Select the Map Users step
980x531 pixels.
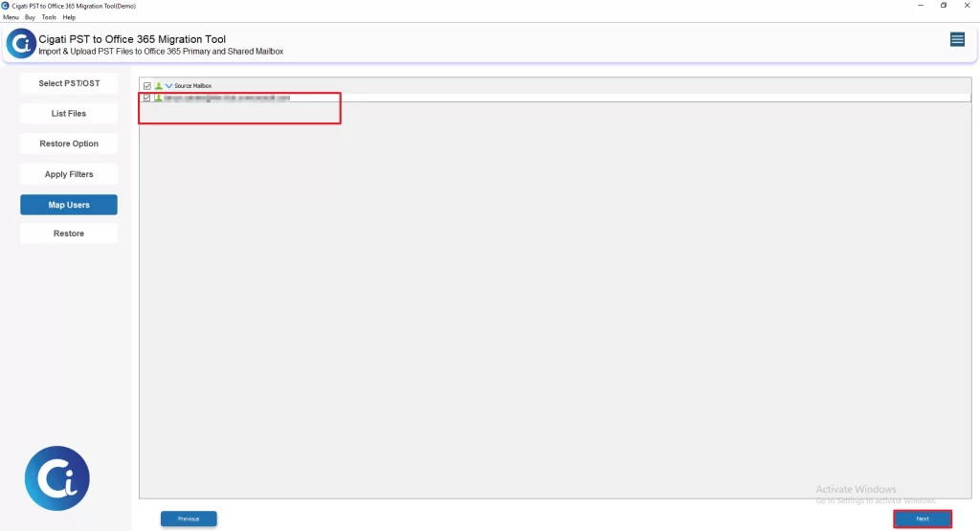point(69,205)
